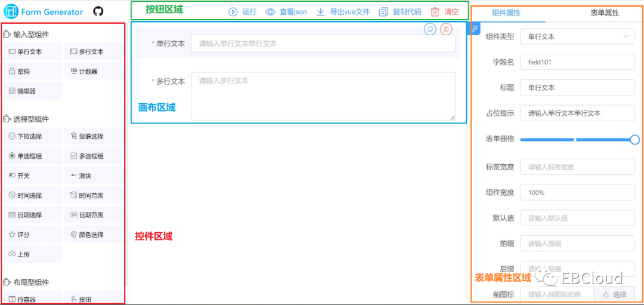Click the copy icon on selected form item
This screenshot has width=644, height=305.
point(430,29)
